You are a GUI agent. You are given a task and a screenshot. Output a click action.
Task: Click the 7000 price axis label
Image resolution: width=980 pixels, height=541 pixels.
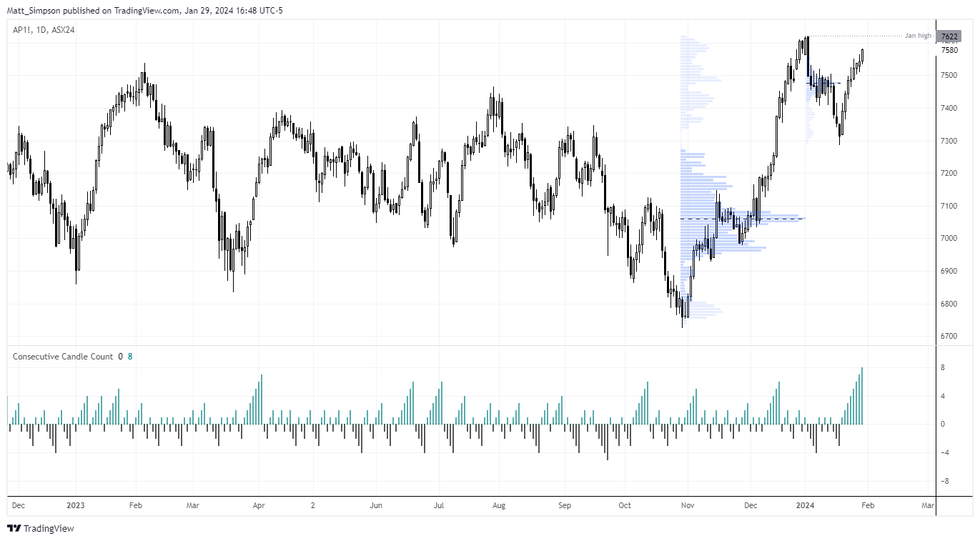click(950, 238)
